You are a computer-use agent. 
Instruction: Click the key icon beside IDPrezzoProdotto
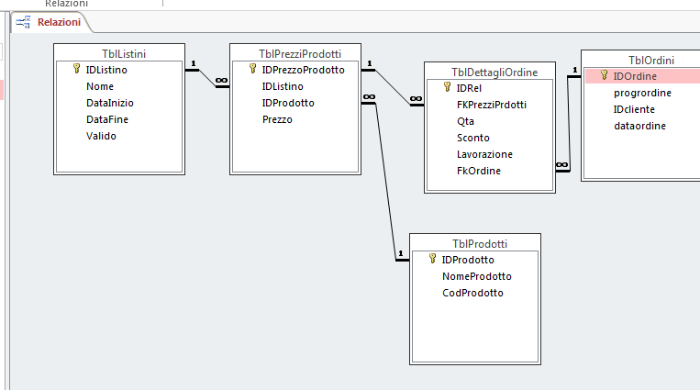coord(253,69)
